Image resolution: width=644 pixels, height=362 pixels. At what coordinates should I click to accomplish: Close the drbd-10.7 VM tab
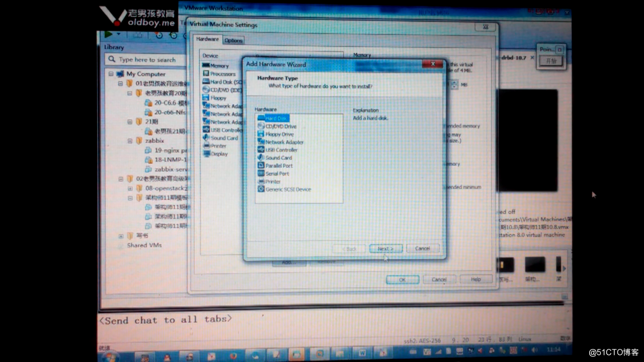tap(531, 58)
